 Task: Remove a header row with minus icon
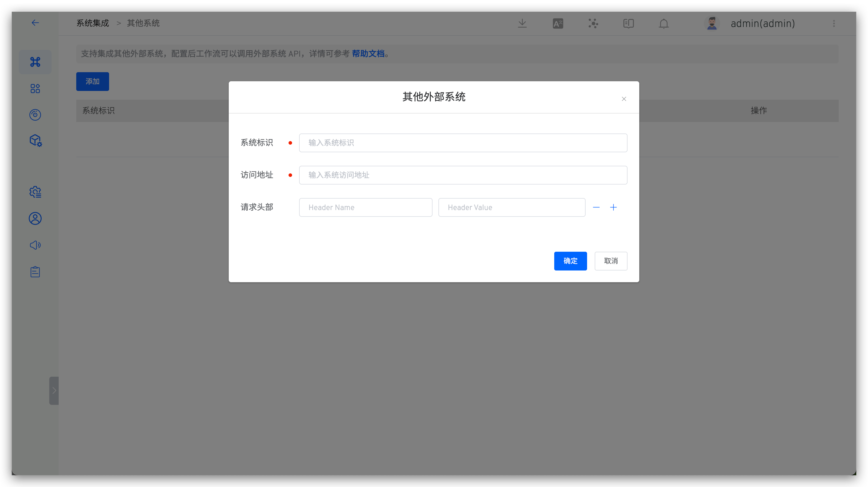coord(596,207)
